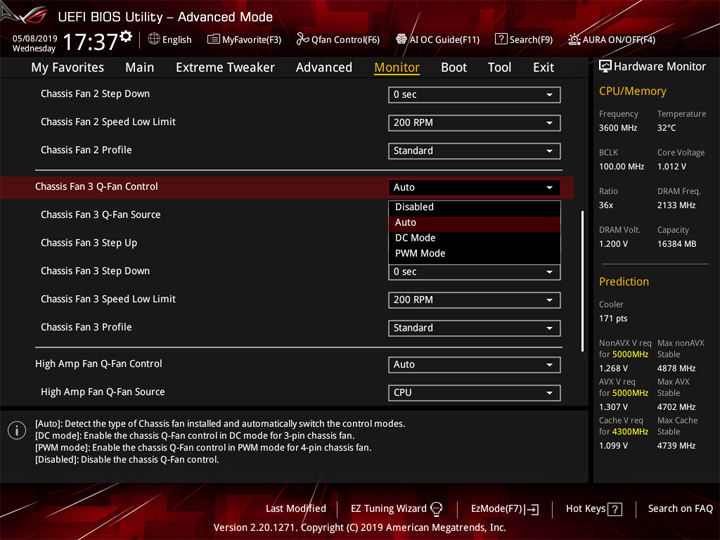Open High Amp Fan Q-Fan Source dropdown

tap(474, 393)
